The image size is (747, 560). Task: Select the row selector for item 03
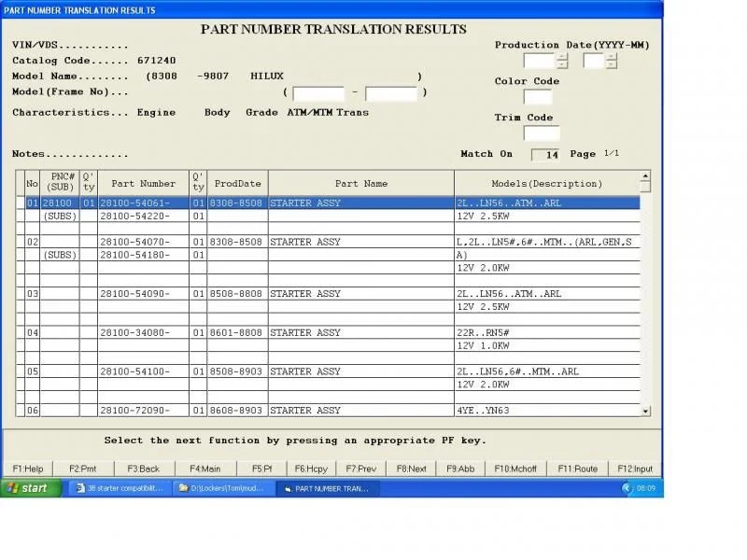coord(20,294)
